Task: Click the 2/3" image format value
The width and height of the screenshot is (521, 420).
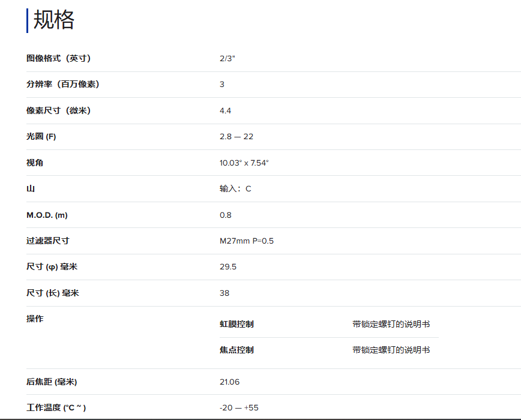Action: pos(227,58)
